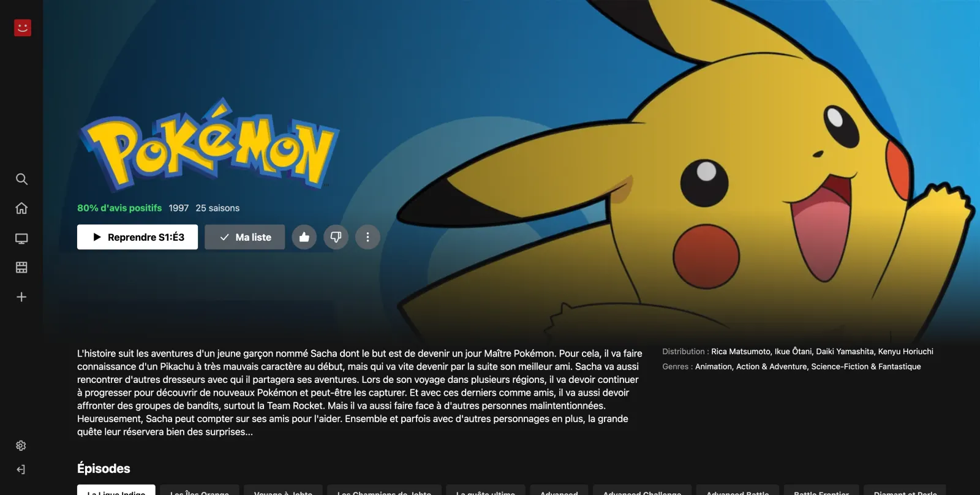Click the synopsis paragraph about Sacha

(360, 393)
